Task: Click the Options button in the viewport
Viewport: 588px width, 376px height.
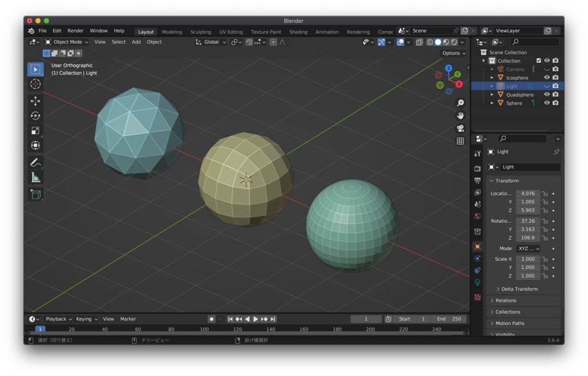Action: pyautogui.click(x=453, y=52)
